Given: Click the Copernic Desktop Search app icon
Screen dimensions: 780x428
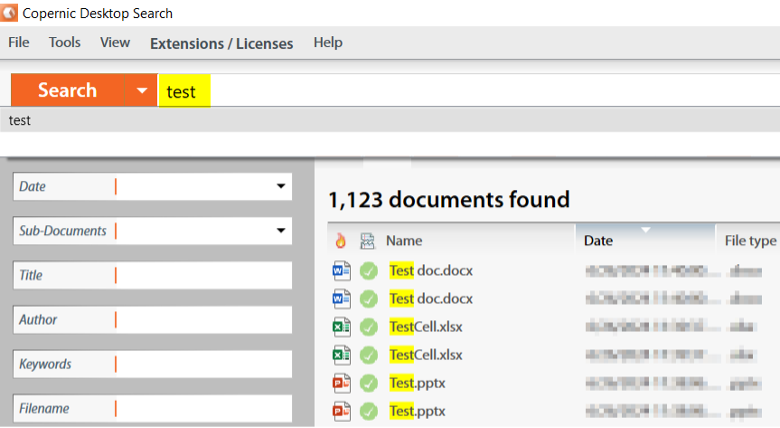Looking at the screenshot, I should pyautogui.click(x=8, y=12).
